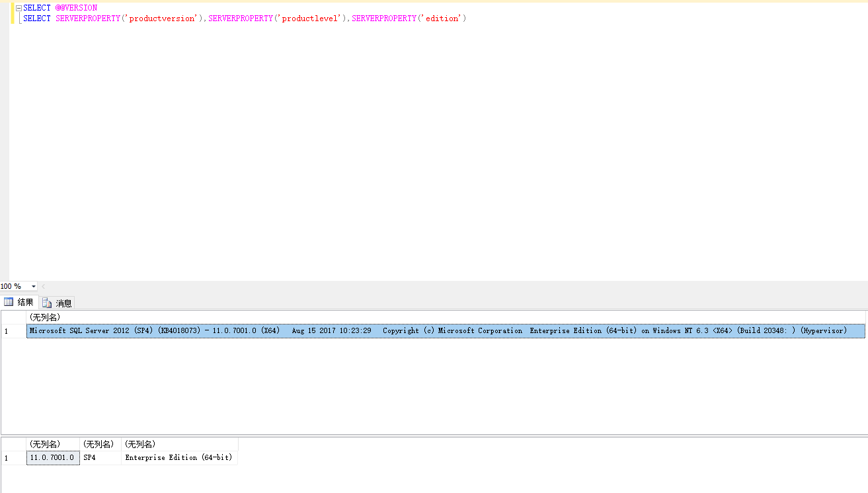The height and width of the screenshot is (493, 868).
Task: Click the 'productlevel' string in the query
Action: pos(310,19)
